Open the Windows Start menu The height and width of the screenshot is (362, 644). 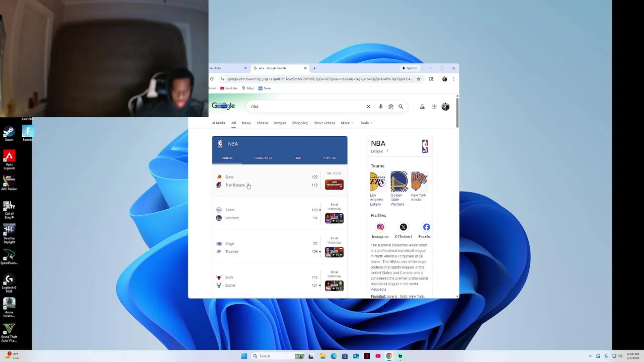[x=244, y=356]
